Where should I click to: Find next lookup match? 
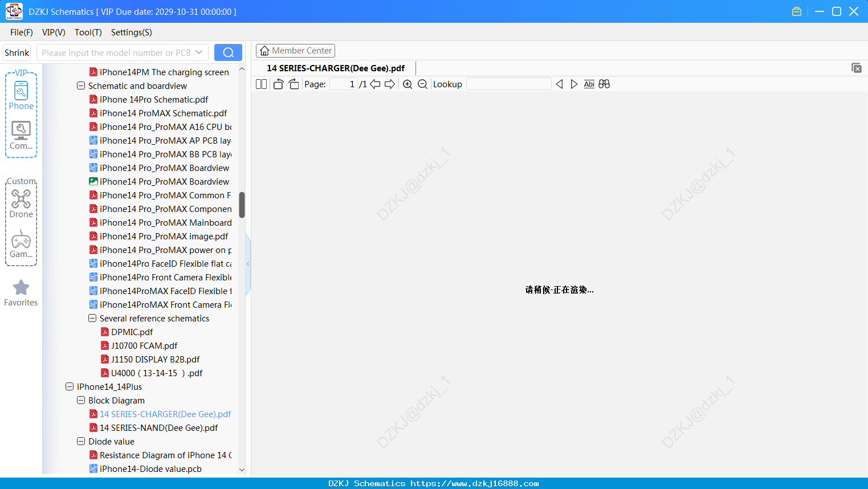pyautogui.click(x=574, y=84)
